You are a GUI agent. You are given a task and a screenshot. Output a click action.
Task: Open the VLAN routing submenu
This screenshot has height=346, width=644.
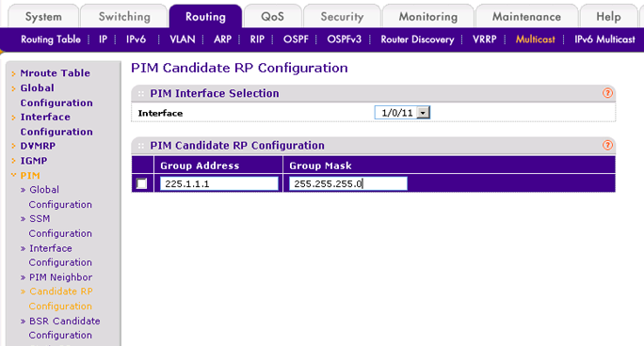(183, 39)
